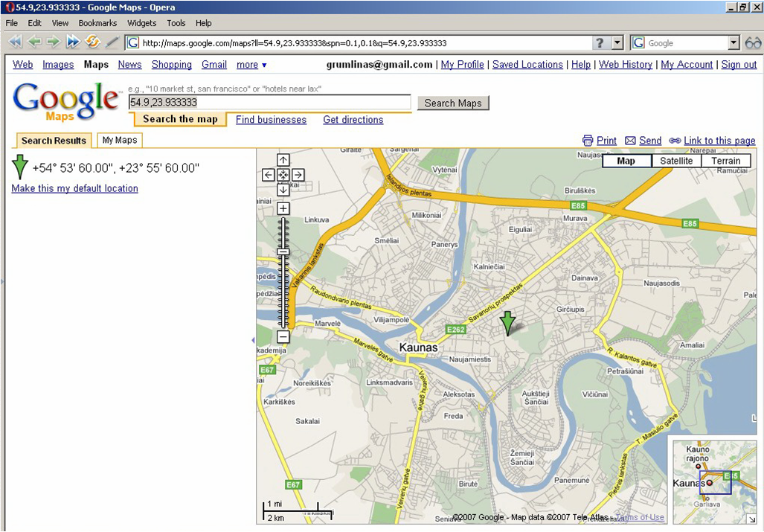Click 'Make this my default location' link
Viewport: 764px width, 532px height.
[74, 188]
